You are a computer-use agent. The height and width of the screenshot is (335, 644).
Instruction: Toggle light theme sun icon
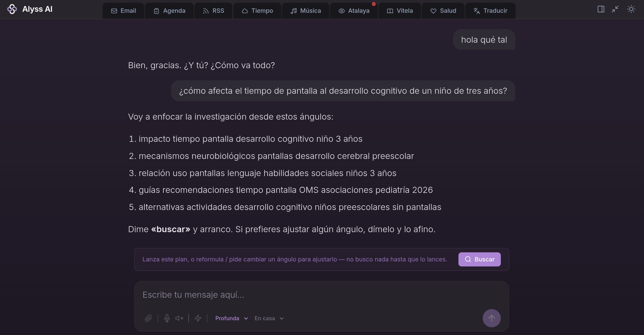[631, 9]
